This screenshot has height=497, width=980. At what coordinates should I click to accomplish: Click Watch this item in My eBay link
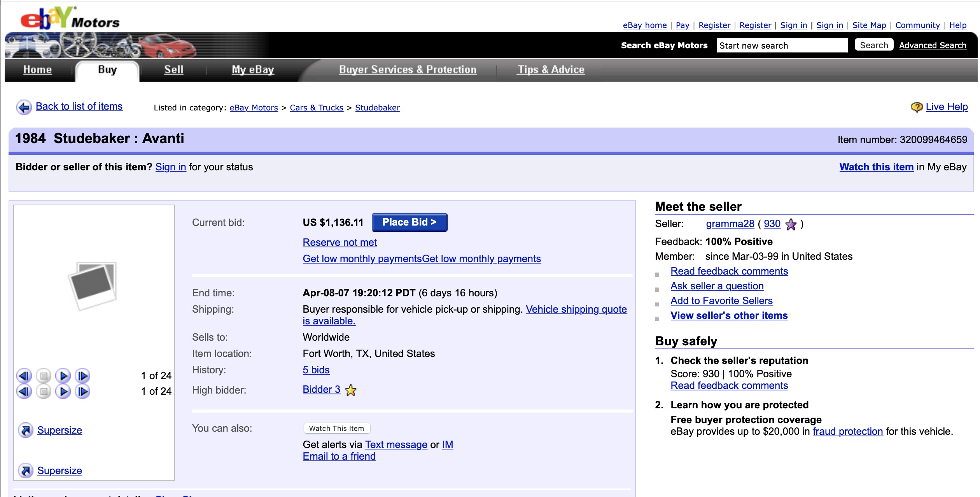pyautogui.click(x=876, y=167)
